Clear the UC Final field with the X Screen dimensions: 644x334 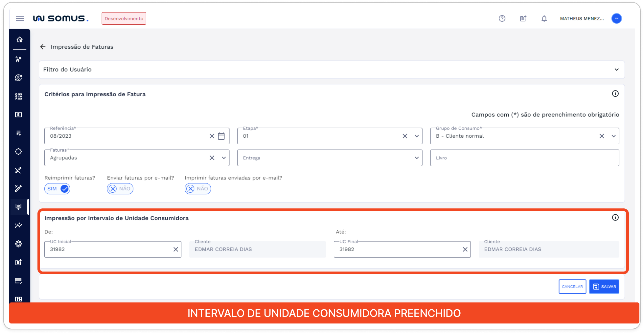pos(465,249)
